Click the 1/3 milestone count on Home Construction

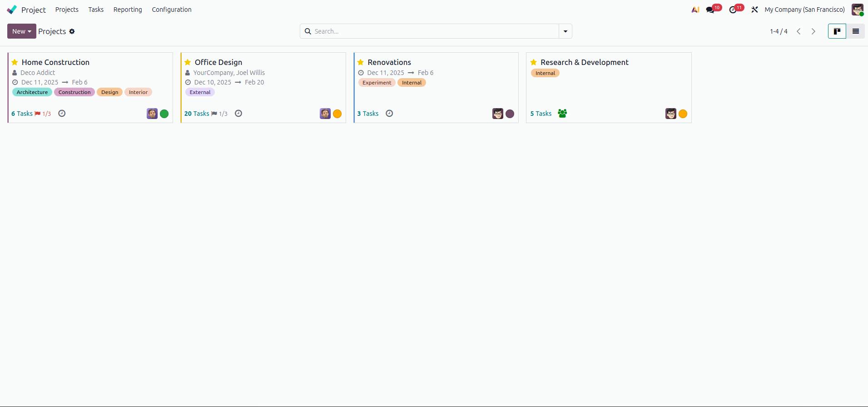47,114
